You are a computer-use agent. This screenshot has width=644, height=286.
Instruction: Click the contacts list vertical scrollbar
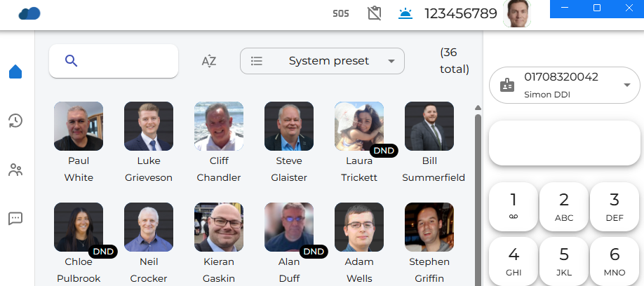click(x=478, y=189)
